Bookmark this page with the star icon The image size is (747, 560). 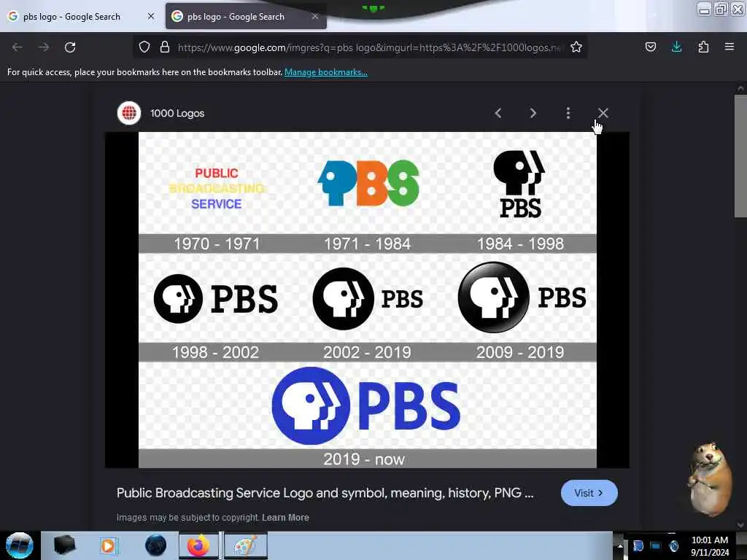[576, 47]
